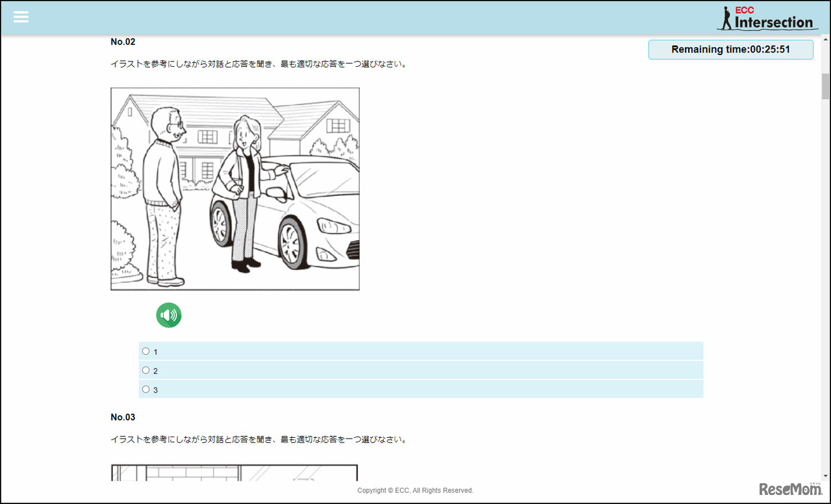Select answer option 1 for No.02
Screen dimensions: 831x504
click(x=145, y=351)
